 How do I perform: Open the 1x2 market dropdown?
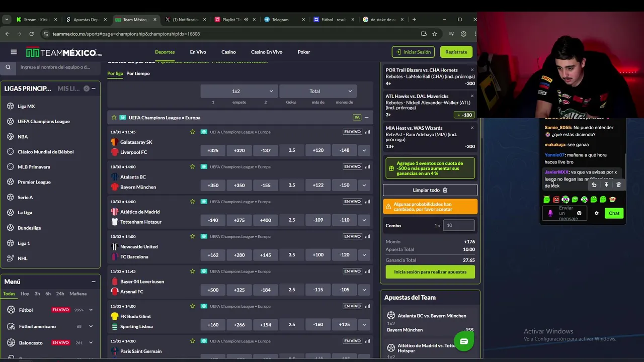pos(239,91)
